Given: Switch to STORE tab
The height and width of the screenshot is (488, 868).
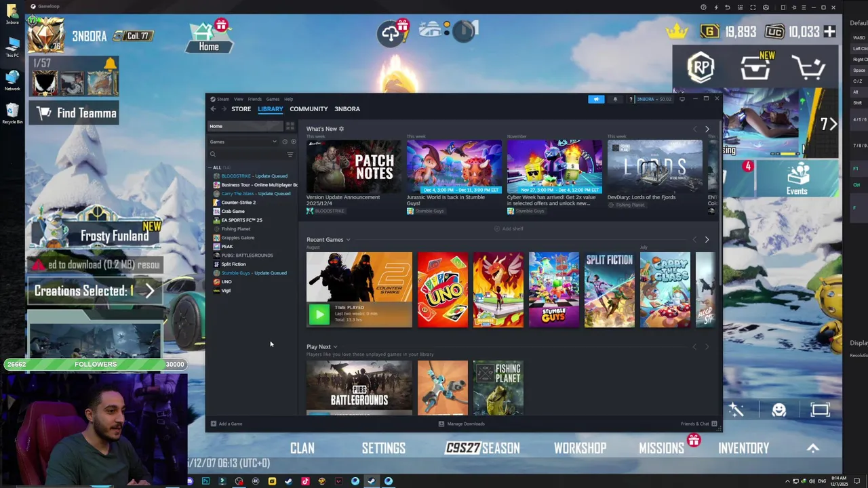Looking at the screenshot, I should [x=241, y=108].
